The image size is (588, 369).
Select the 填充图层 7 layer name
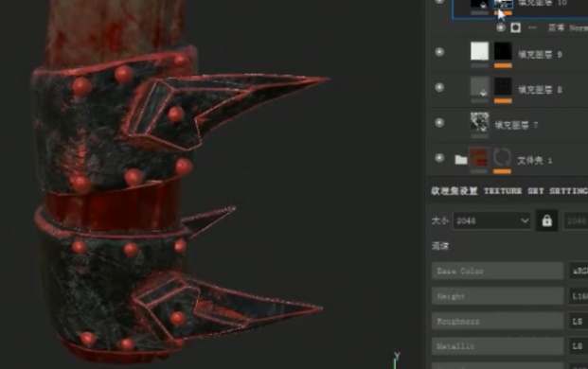[x=516, y=125]
